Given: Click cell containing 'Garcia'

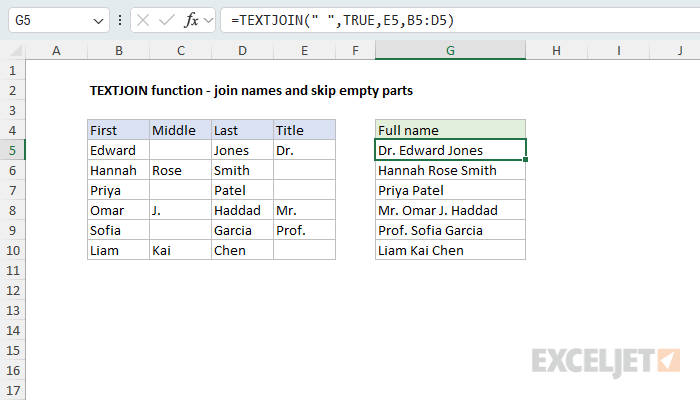Looking at the screenshot, I should pyautogui.click(x=242, y=230).
